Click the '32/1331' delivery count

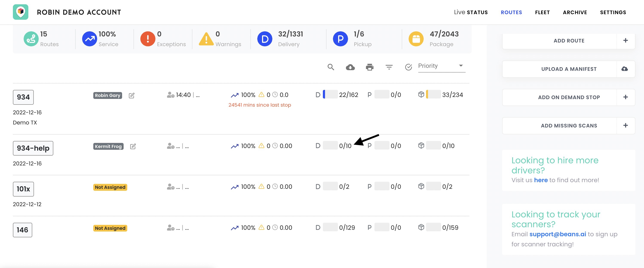[x=290, y=34]
